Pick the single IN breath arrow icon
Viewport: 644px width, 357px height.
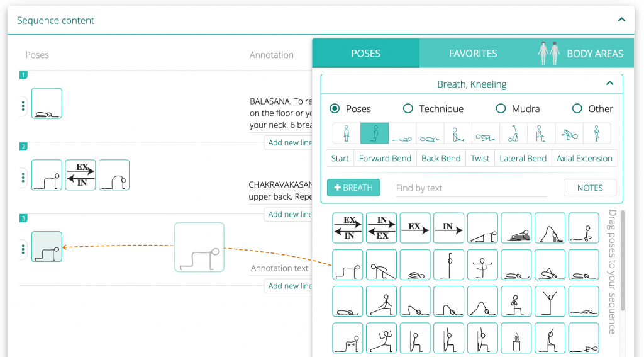tap(448, 228)
